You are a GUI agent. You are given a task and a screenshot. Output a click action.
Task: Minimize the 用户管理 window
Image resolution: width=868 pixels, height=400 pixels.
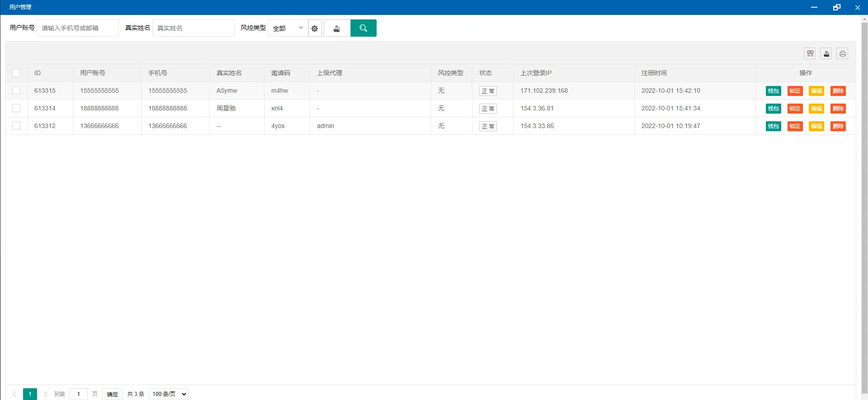pos(814,7)
